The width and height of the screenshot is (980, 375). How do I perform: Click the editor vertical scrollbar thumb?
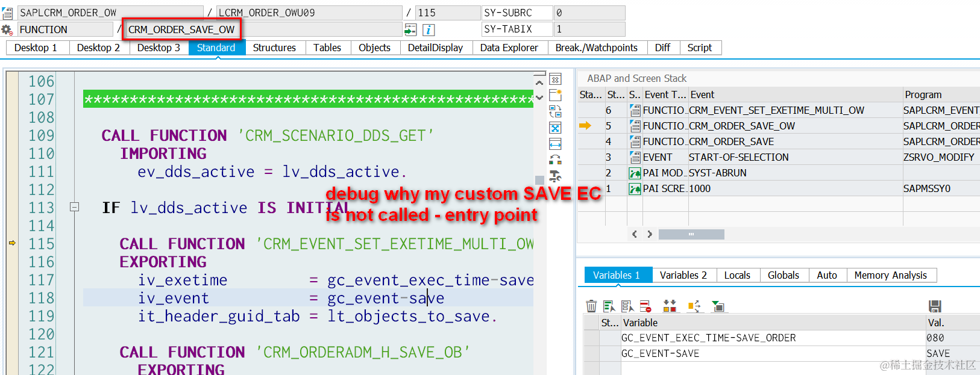(539, 180)
